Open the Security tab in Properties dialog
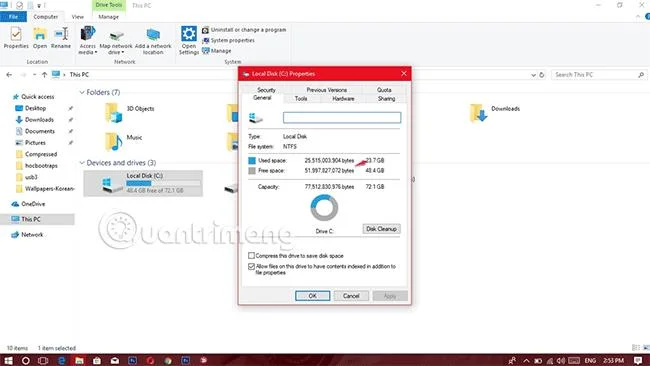Screen dimensions: 650x366 pos(266,90)
